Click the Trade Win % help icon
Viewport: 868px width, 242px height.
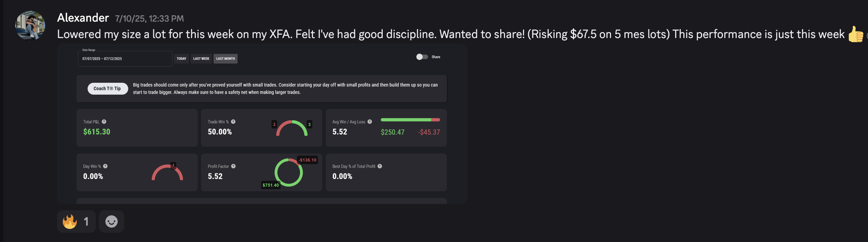pyautogui.click(x=233, y=122)
